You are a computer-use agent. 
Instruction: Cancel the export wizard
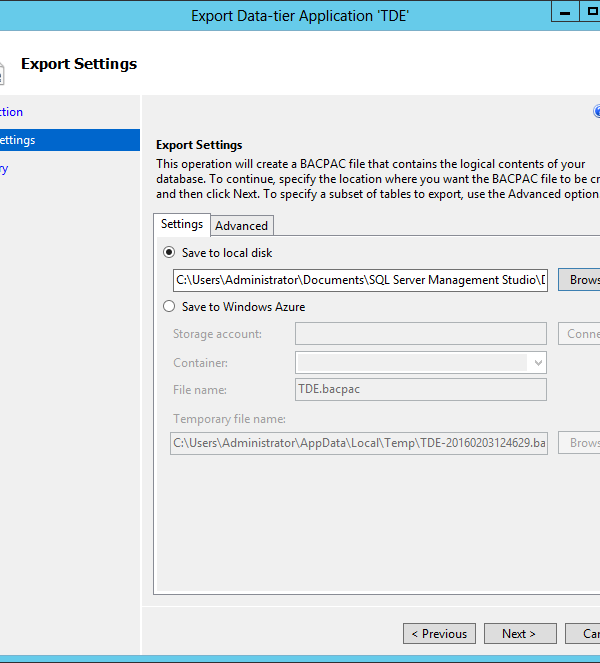point(583,633)
